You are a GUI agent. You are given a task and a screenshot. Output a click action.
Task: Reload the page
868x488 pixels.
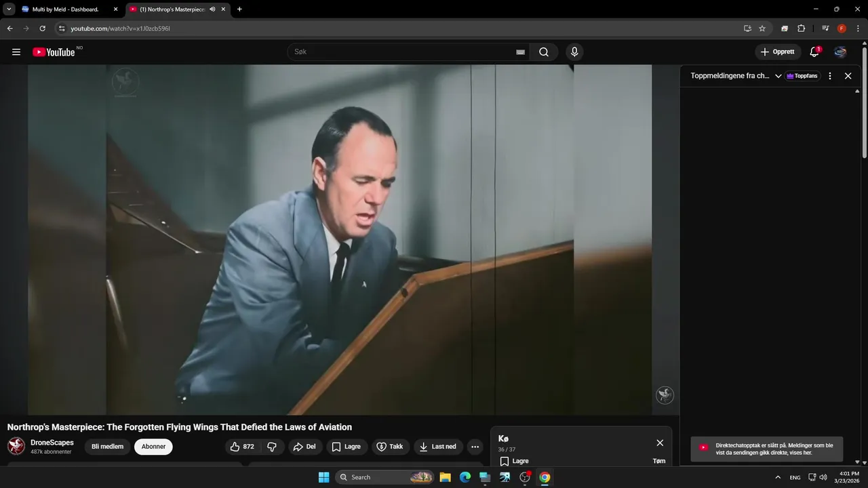tap(42, 28)
